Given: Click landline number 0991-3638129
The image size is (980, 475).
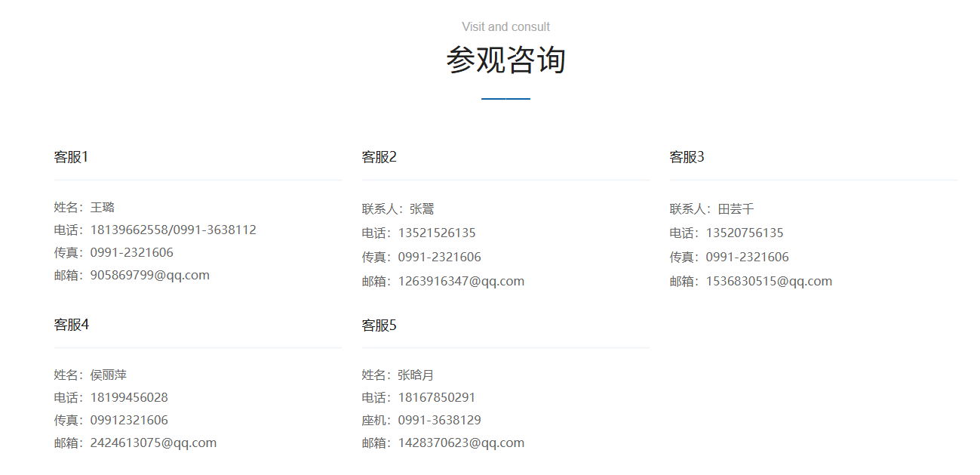Looking at the screenshot, I should click(439, 420).
